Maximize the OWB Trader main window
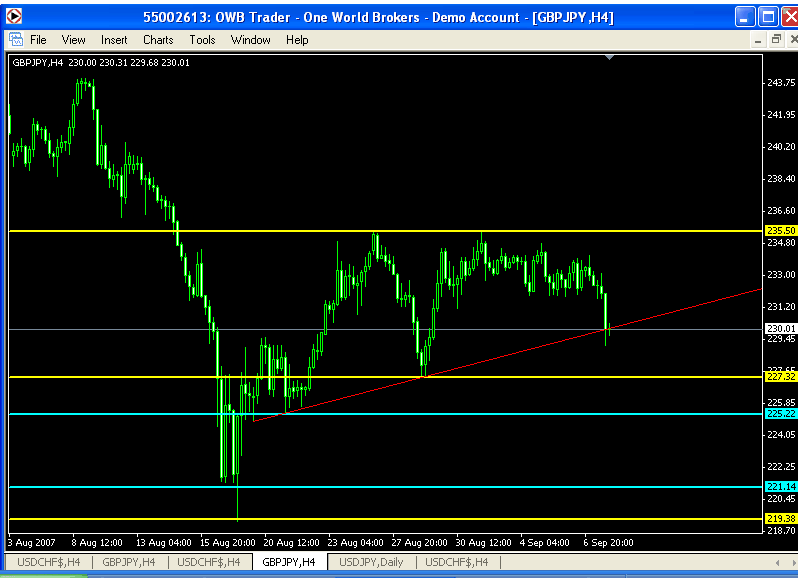 (x=768, y=17)
